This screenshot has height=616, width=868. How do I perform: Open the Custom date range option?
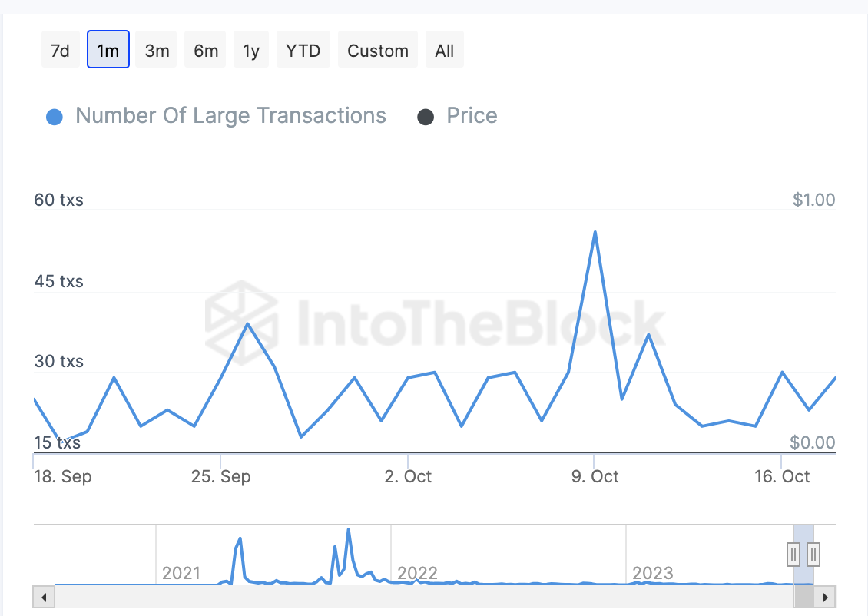coord(377,50)
